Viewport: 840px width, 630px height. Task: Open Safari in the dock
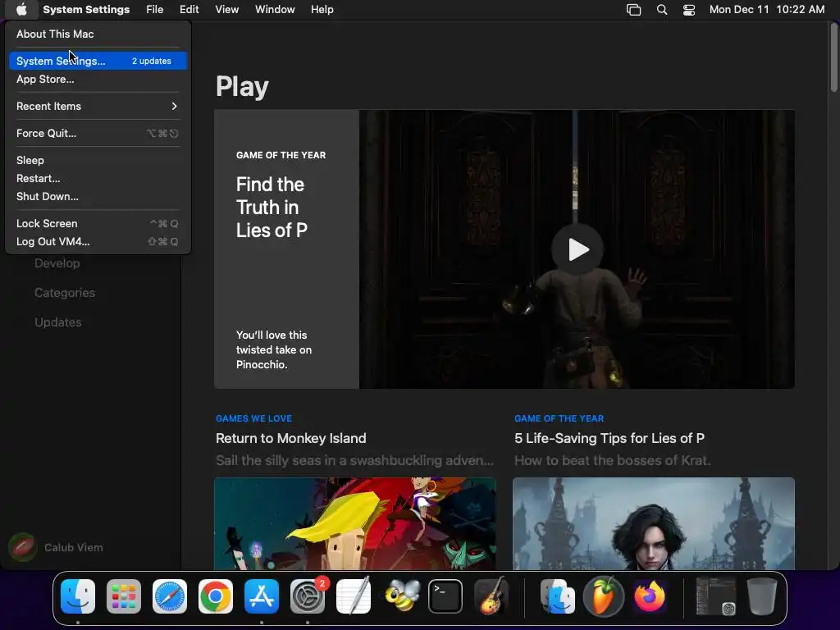tap(170, 596)
